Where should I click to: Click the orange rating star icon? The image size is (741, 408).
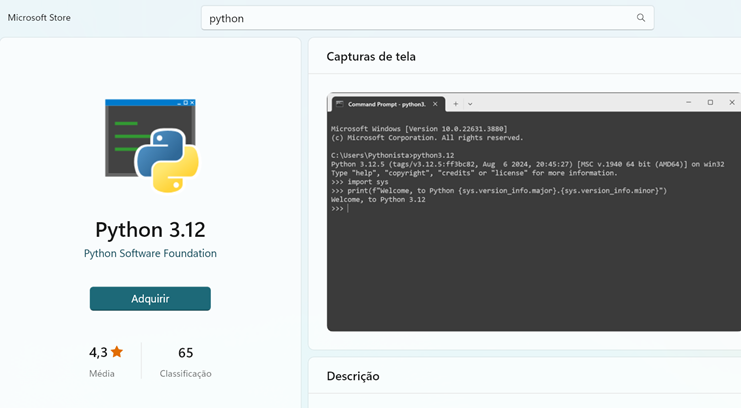pyautogui.click(x=117, y=352)
